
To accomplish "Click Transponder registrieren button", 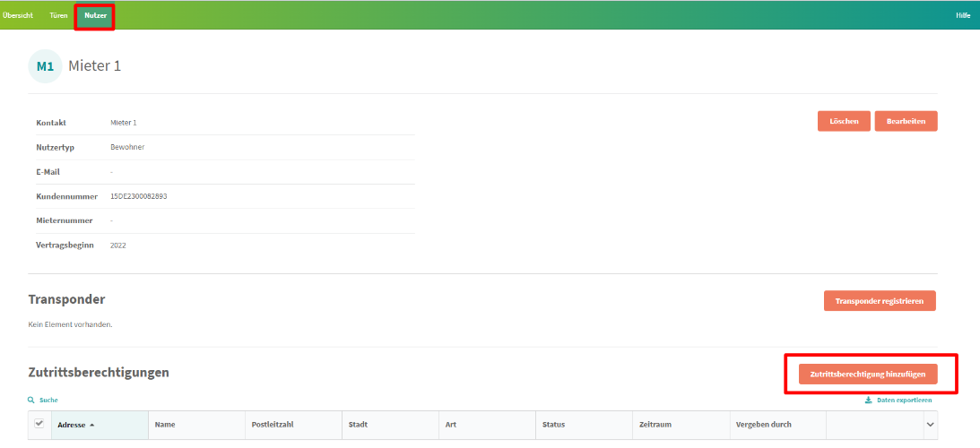I will [x=879, y=301].
